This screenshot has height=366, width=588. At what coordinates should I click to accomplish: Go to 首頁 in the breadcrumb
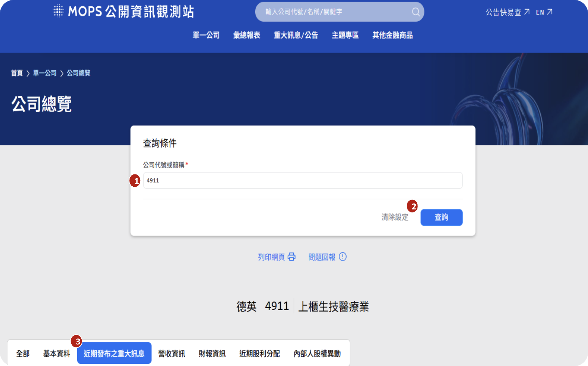(17, 73)
